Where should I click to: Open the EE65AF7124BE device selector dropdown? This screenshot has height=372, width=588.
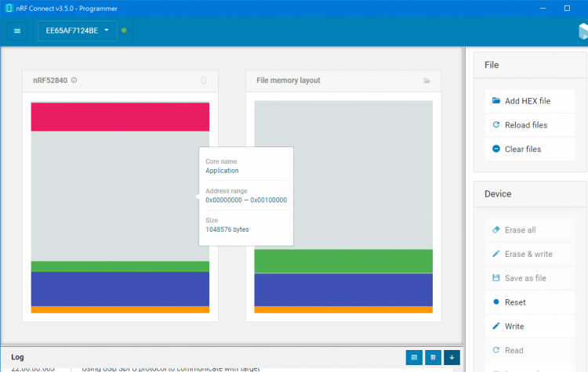pos(78,31)
